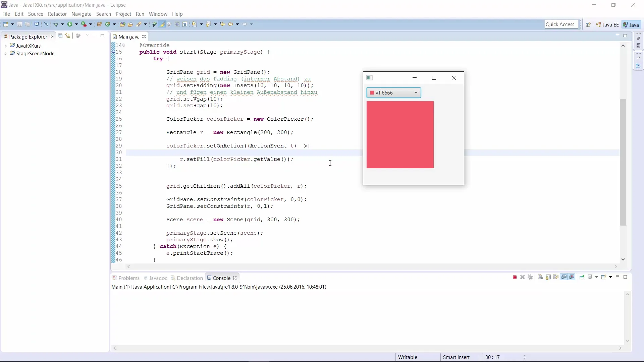This screenshot has width=644, height=362.
Task: Click the New Java Class icon
Action: (x=108, y=24)
